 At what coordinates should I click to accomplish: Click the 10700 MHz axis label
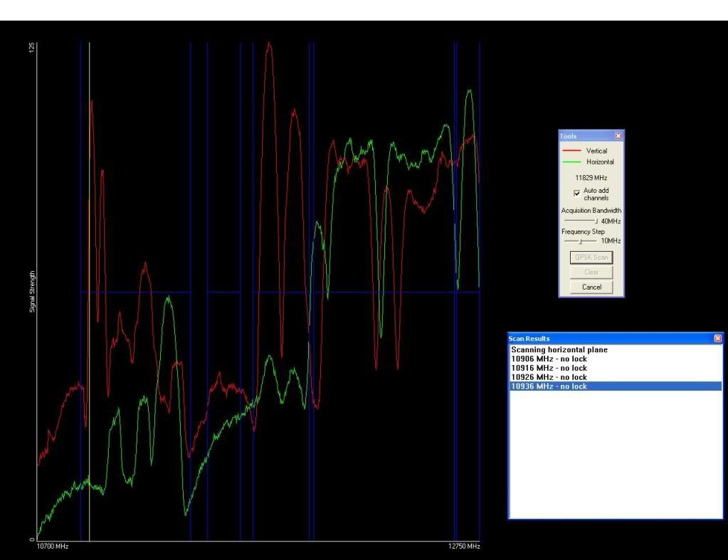53,546
